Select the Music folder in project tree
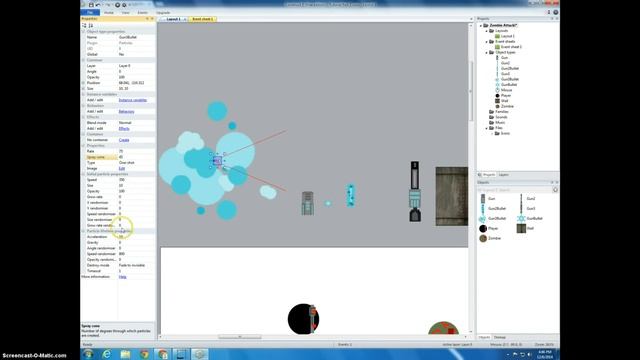This screenshot has width=640, height=360. [497, 122]
